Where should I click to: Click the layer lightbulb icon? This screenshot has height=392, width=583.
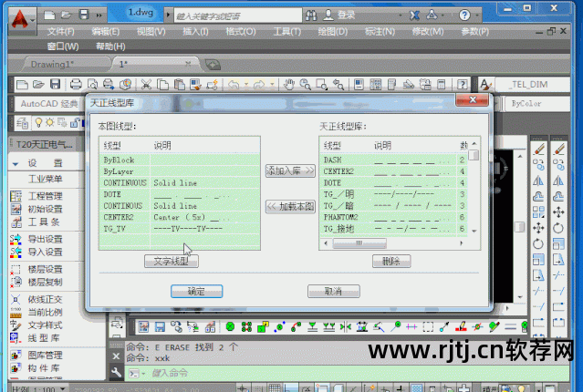tap(38, 123)
